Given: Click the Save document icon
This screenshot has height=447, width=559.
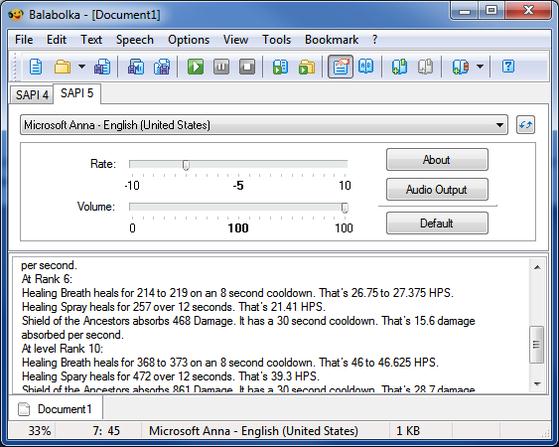Looking at the screenshot, I should point(102,67).
